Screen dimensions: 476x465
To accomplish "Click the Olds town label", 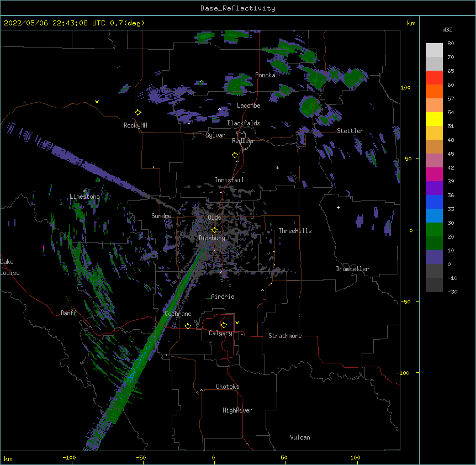I will 214,218.
